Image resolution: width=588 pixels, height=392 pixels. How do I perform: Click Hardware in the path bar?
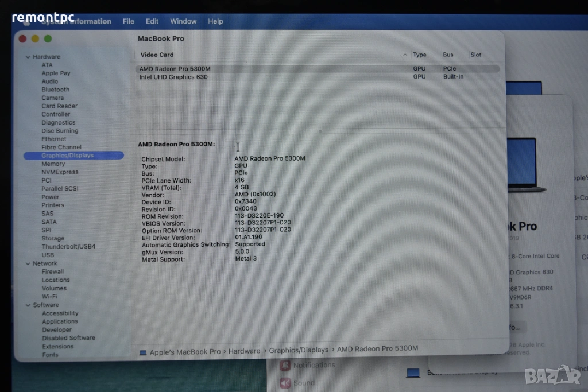click(244, 351)
